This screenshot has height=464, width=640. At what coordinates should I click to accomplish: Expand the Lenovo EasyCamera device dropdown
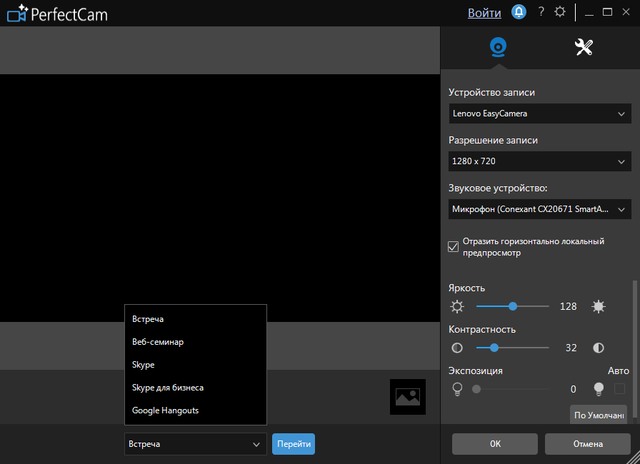tap(540, 114)
